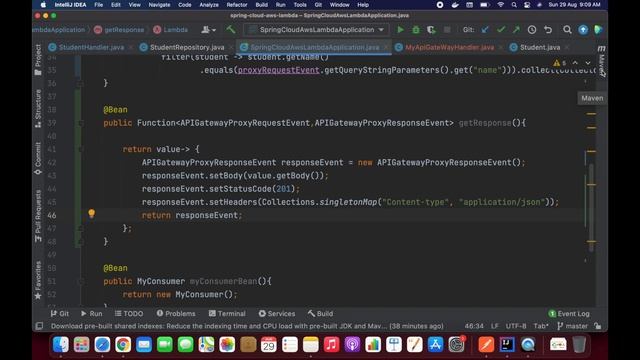Screen dimensions: 640x360
Task: Open the Refactor menu
Action: (x=237, y=5)
